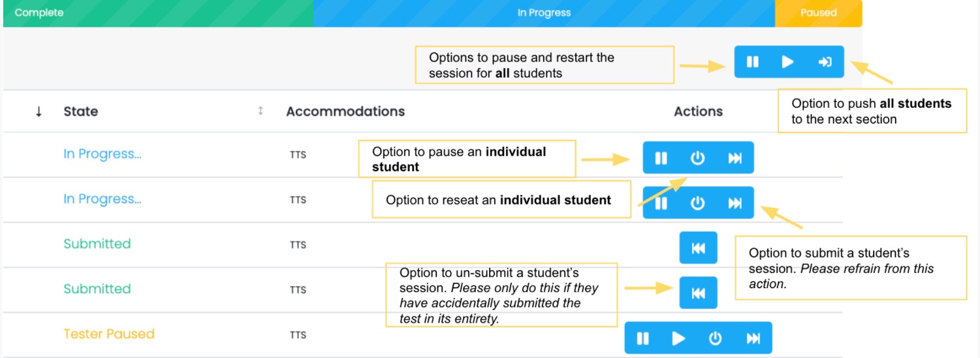
Task: Pause the session for all students
Action: coord(753,62)
